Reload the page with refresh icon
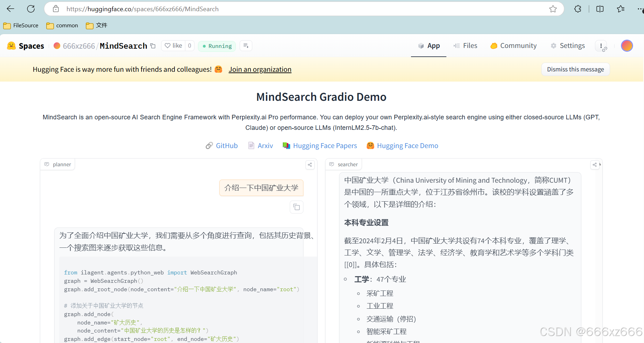This screenshot has height=343, width=644. [31, 9]
